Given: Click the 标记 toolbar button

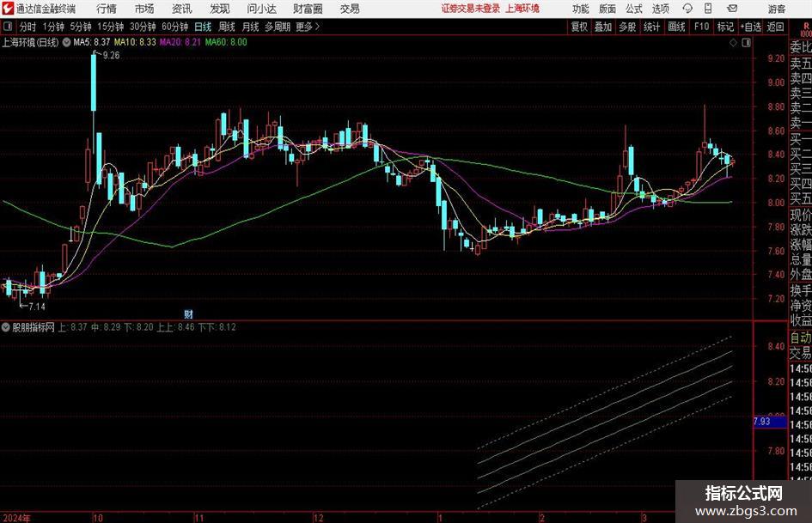Looking at the screenshot, I should [725, 27].
